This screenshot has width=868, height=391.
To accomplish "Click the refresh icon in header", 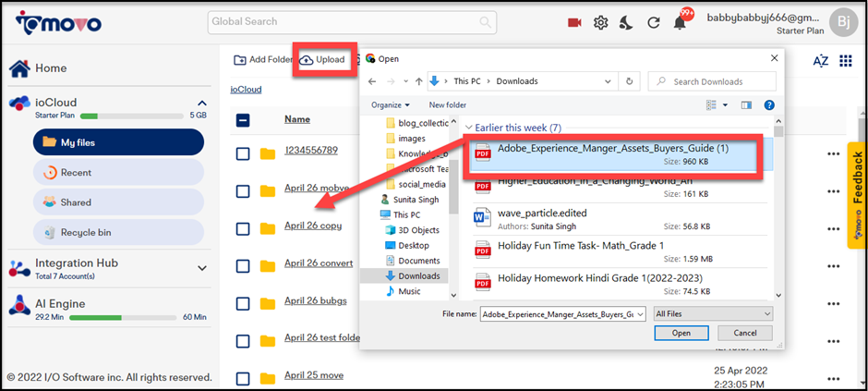I will [654, 23].
